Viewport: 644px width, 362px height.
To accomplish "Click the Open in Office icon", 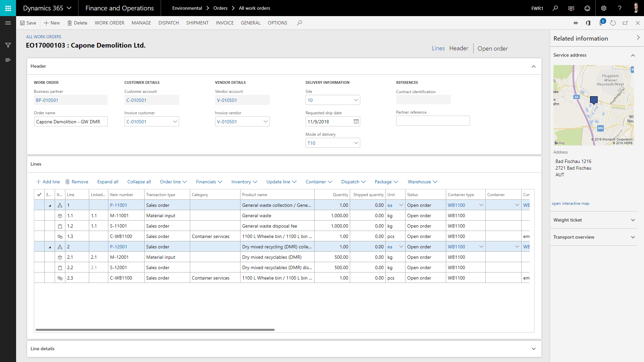I will click(588, 23).
